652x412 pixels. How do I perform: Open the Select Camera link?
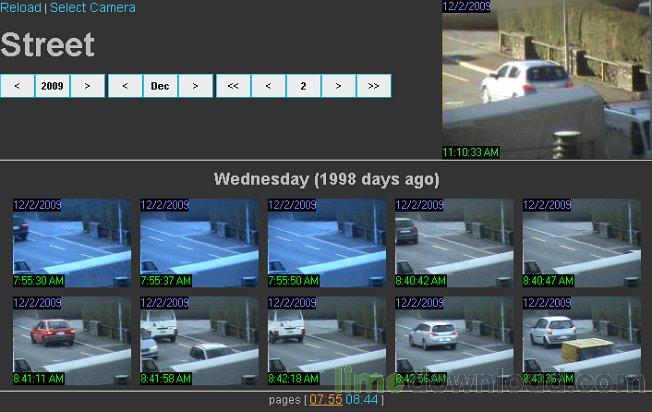(x=92, y=8)
